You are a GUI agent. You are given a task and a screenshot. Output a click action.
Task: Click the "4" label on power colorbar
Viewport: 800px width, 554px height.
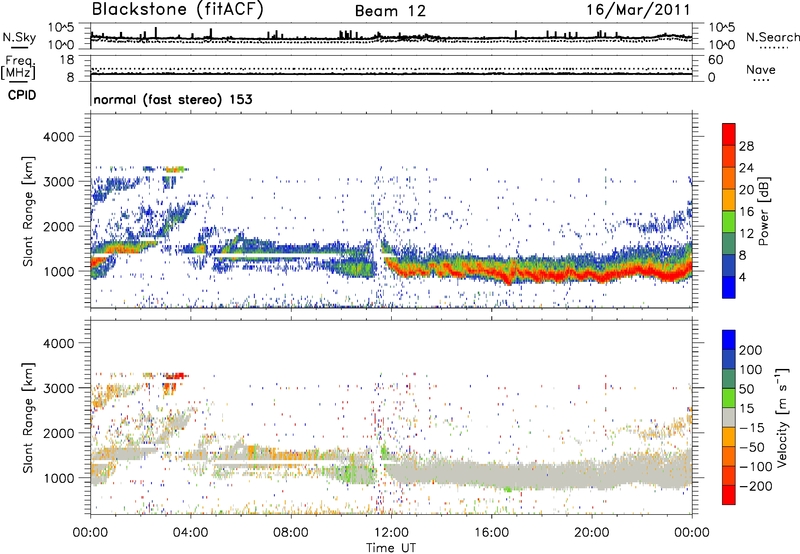[743, 278]
